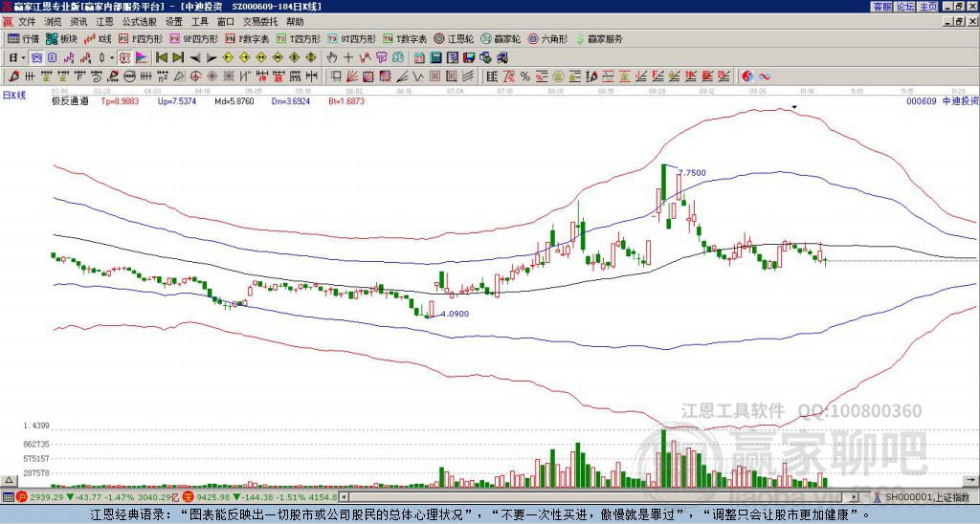Open the T四方形 tool
This screenshot has height=524, width=980.
[299, 38]
